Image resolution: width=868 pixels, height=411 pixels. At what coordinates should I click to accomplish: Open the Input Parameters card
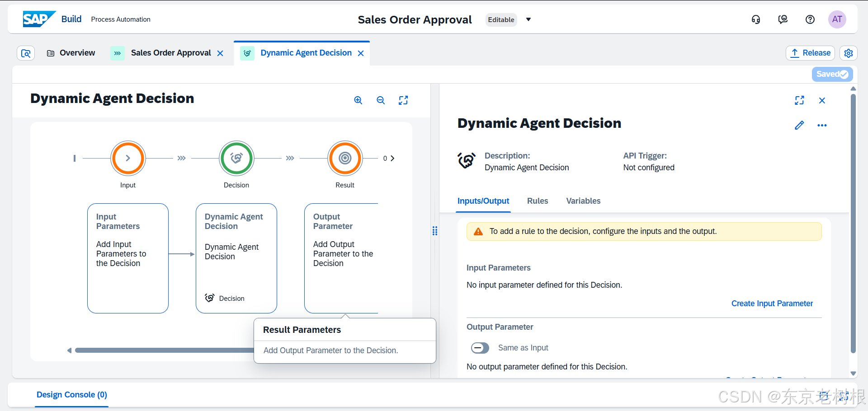click(128, 258)
